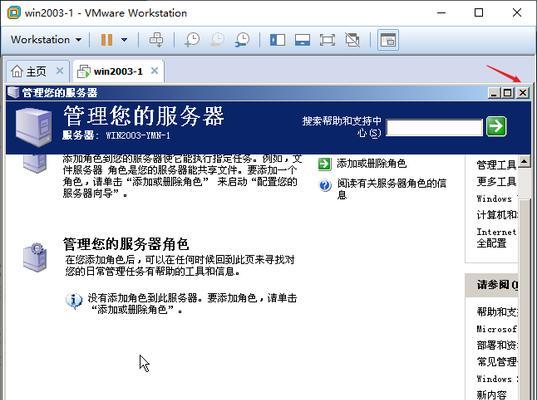The height and width of the screenshot is (400, 537).
Task: Open the Workstation menu
Action: tap(46, 40)
